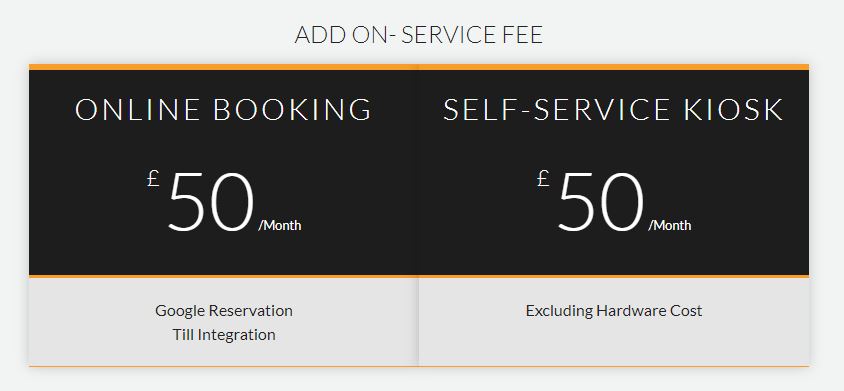844x391 pixels.
Task: Click orange top bar above Online Booking
Action: click(224, 67)
